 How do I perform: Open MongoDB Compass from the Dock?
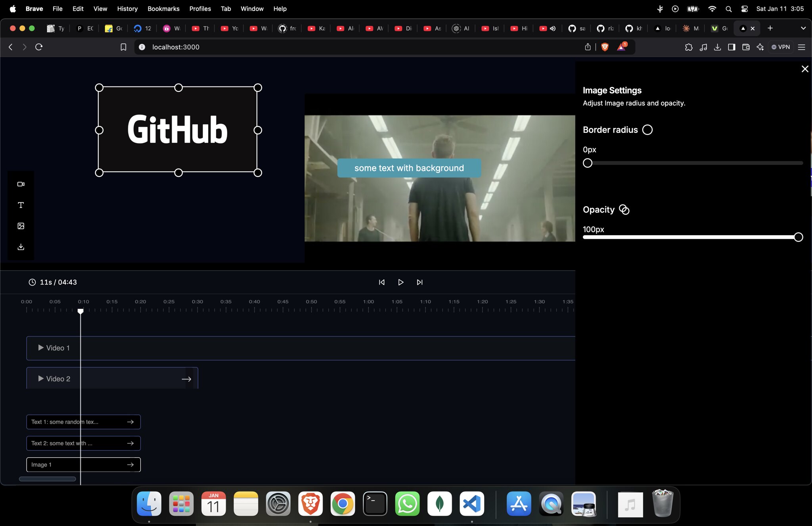(x=440, y=504)
